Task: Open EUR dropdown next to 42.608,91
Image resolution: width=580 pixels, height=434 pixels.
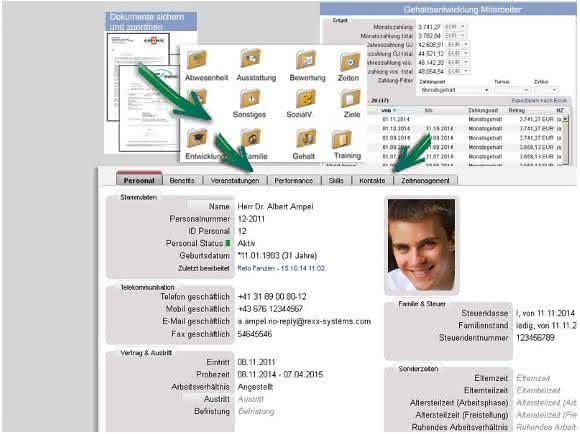Action: (x=458, y=44)
